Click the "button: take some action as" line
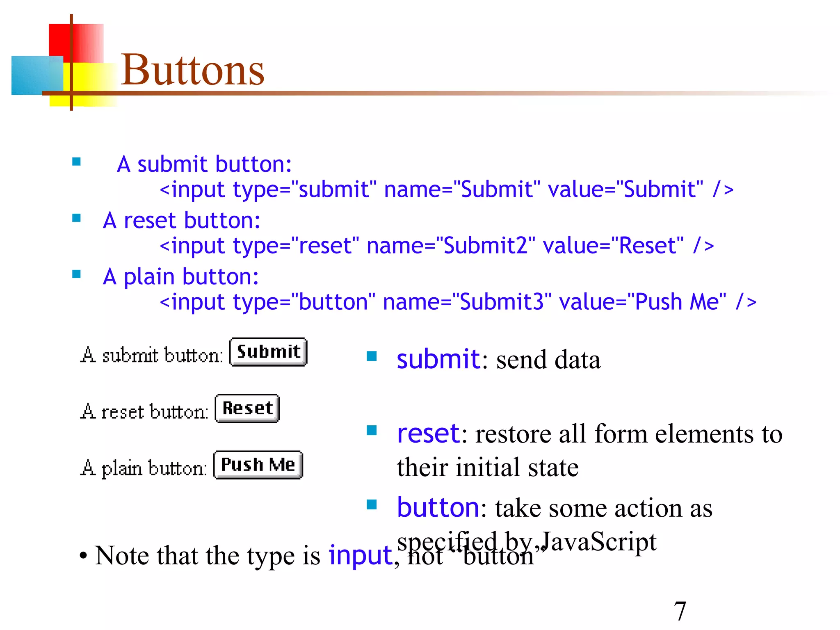 click(x=555, y=508)
